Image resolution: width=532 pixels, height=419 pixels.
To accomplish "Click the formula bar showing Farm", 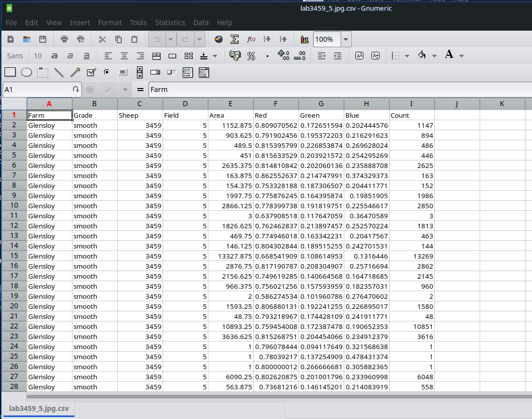I will point(340,90).
